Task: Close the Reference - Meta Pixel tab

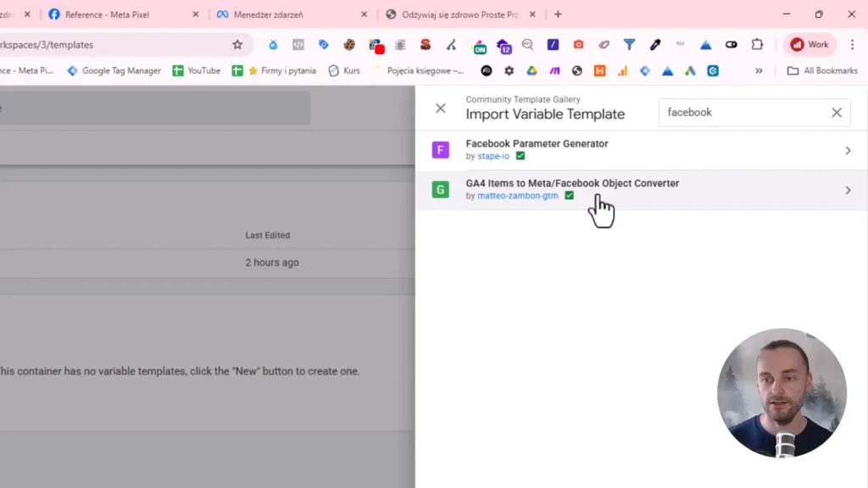Action: click(x=196, y=14)
